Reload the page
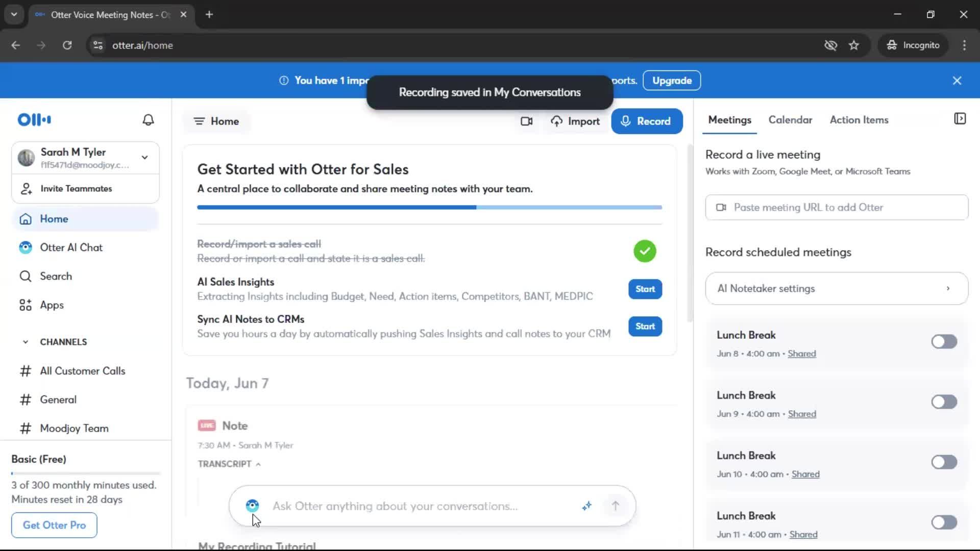The width and height of the screenshot is (980, 551). point(67,45)
